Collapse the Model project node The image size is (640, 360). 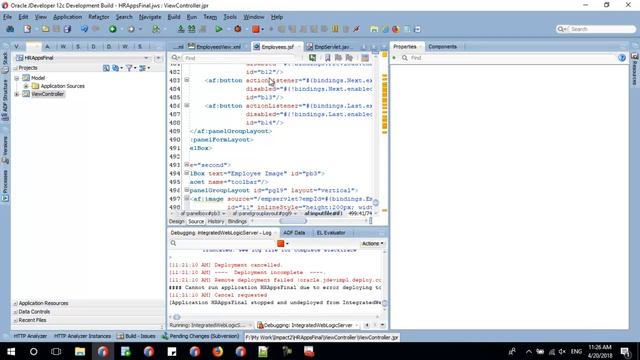pos(17,78)
